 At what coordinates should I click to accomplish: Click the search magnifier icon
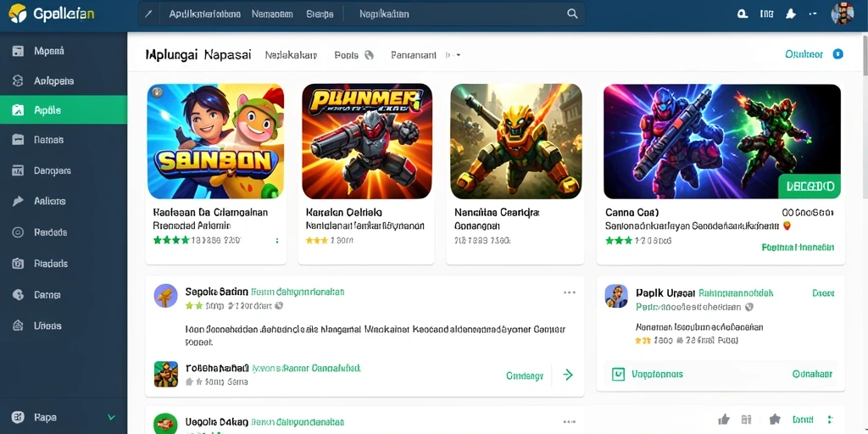point(572,14)
